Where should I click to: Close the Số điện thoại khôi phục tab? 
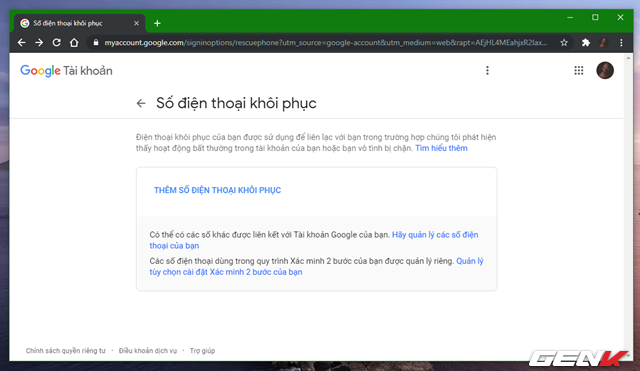[136, 23]
